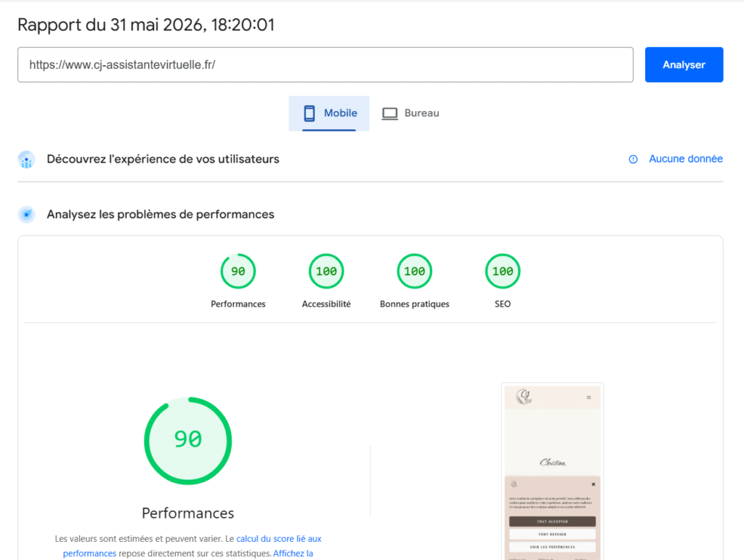Click the CJ logo in the preview
Image resolution: width=744 pixels, height=560 pixels.
click(525, 397)
